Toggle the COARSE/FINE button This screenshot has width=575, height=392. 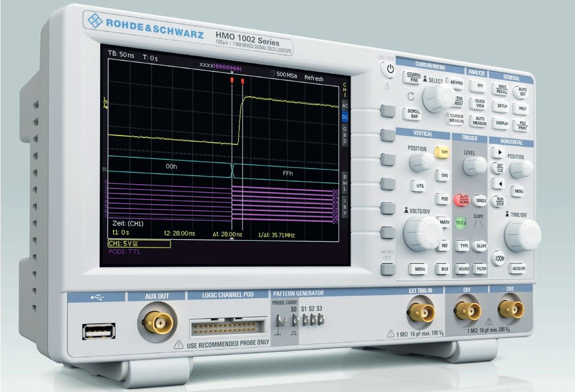pyautogui.click(x=412, y=78)
